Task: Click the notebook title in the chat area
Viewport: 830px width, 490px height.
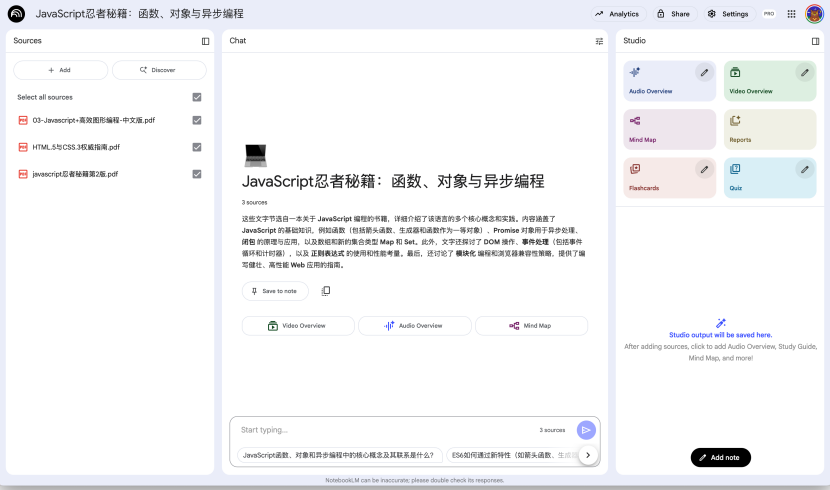Action: [x=393, y=182]
